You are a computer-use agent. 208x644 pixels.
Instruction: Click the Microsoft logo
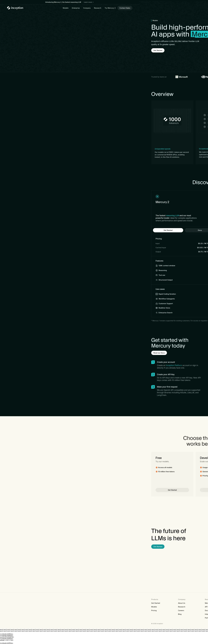click(x=182, y=77)
